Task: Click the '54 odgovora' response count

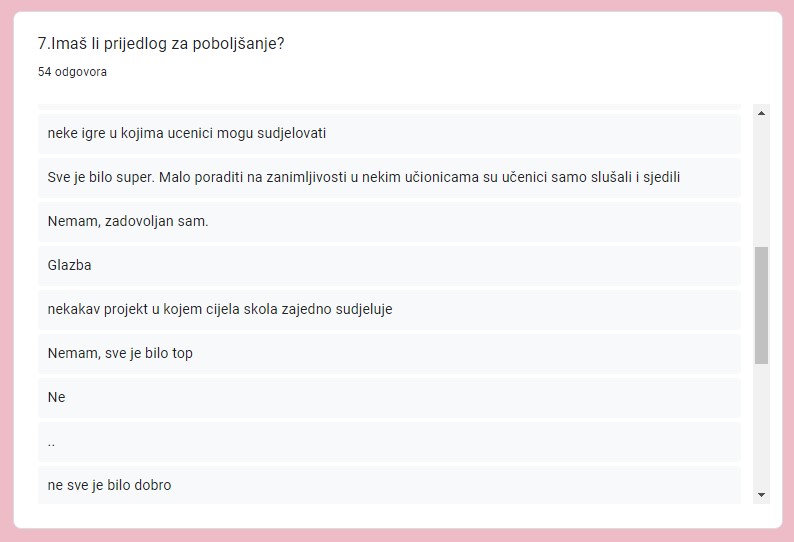Action: [x=72, y=72]
